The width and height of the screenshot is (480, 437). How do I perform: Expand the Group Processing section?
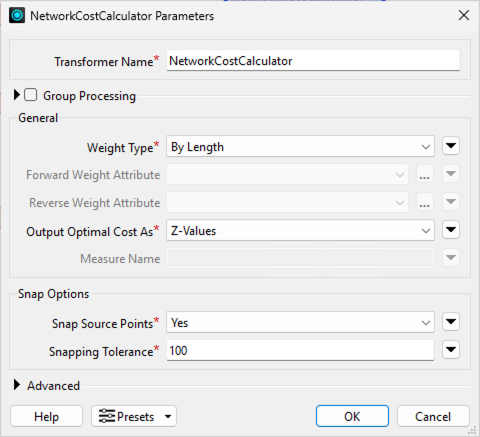(17, 95)
